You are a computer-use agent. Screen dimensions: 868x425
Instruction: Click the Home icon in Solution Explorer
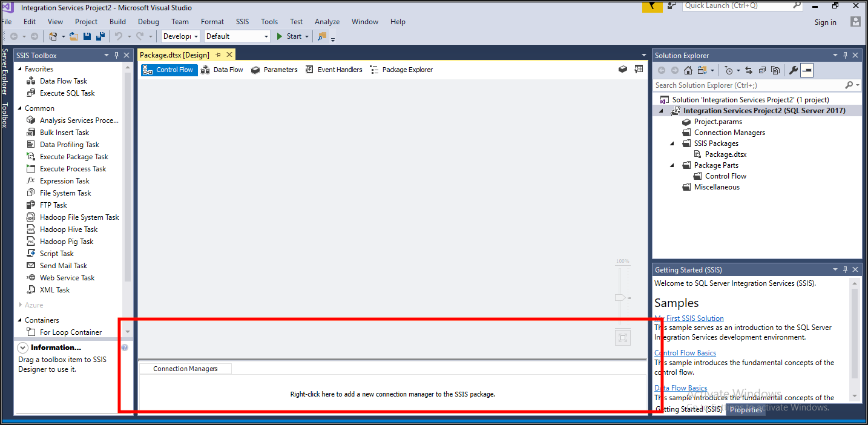pos(688,70)
